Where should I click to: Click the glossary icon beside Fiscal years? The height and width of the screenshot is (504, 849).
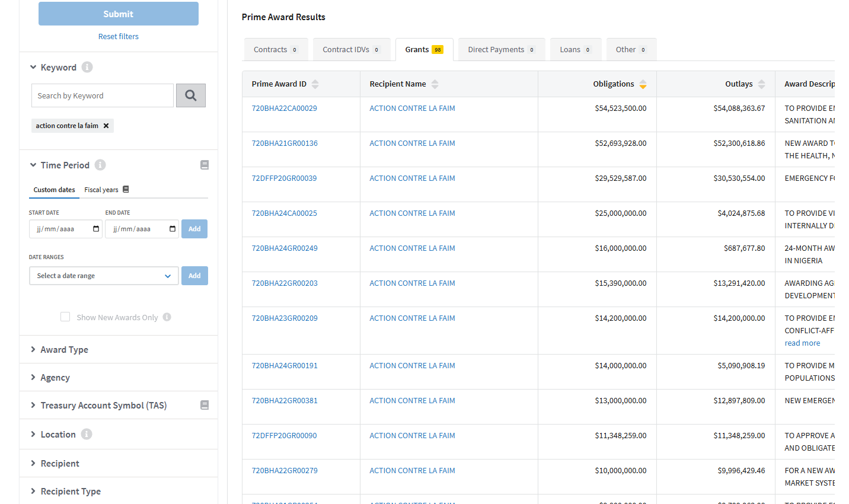126,189
